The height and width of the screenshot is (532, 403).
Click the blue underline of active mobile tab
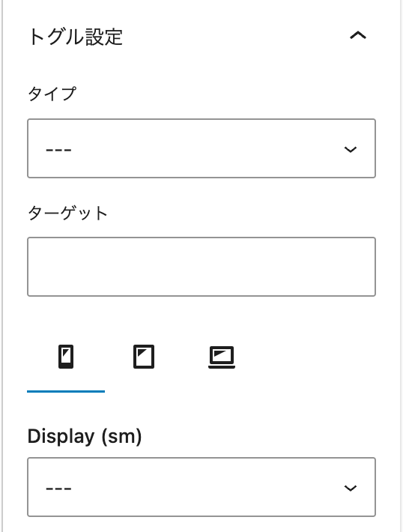(x=66, y=392)
